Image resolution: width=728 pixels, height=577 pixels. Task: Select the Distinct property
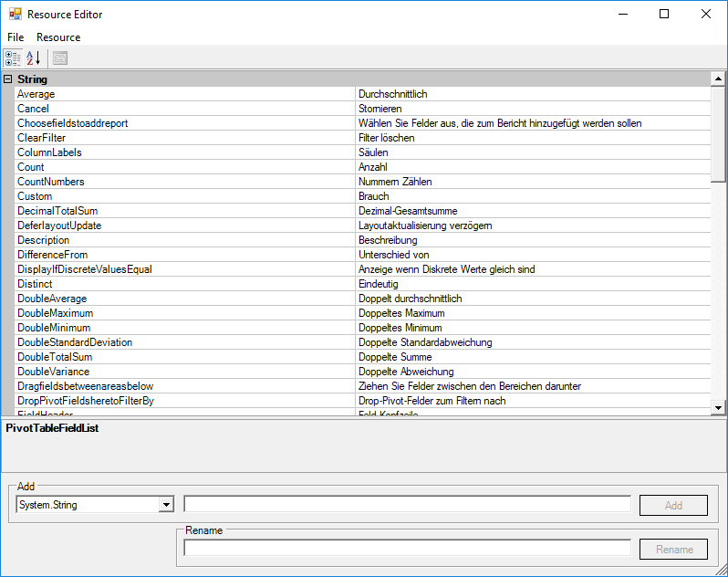[185, 284]
